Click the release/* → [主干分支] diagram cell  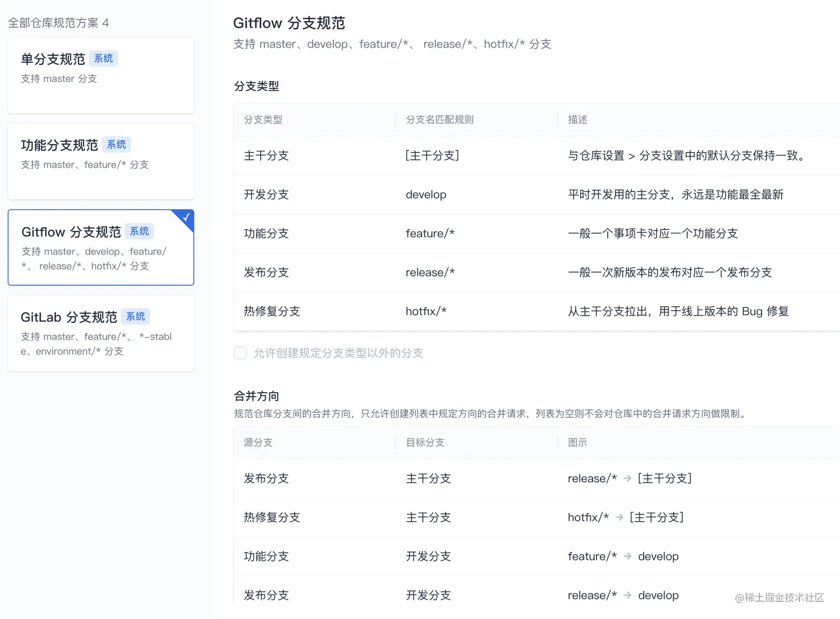coord(629,478)
